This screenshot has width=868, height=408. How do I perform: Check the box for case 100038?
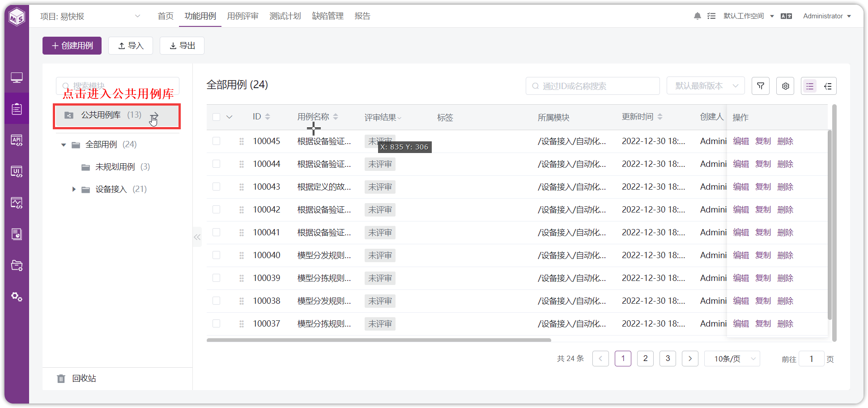click(217, 301)
